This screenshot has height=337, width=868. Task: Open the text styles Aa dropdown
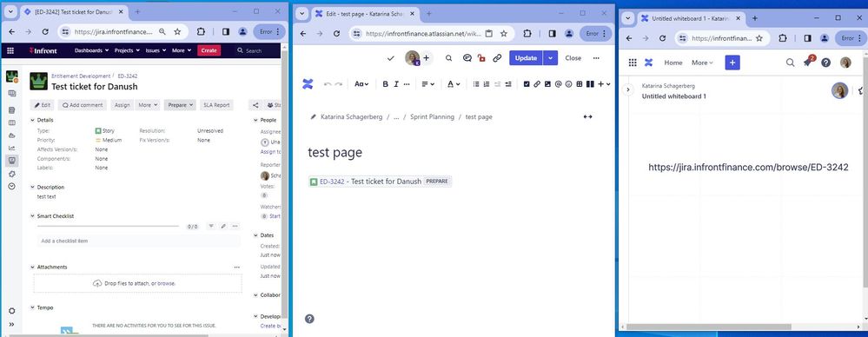(x=361, y=84)
